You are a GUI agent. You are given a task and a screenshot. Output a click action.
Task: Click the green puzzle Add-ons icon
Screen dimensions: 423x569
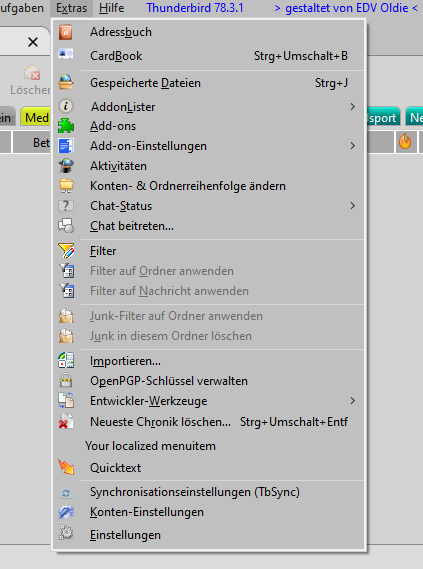66,126
